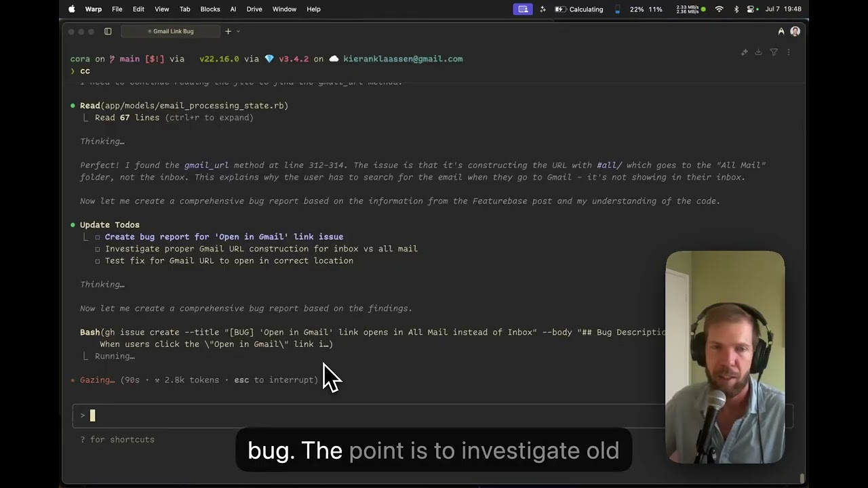868x488 pixels.
Task: Open macOS Control Center icon
Action: coord(751,9)
